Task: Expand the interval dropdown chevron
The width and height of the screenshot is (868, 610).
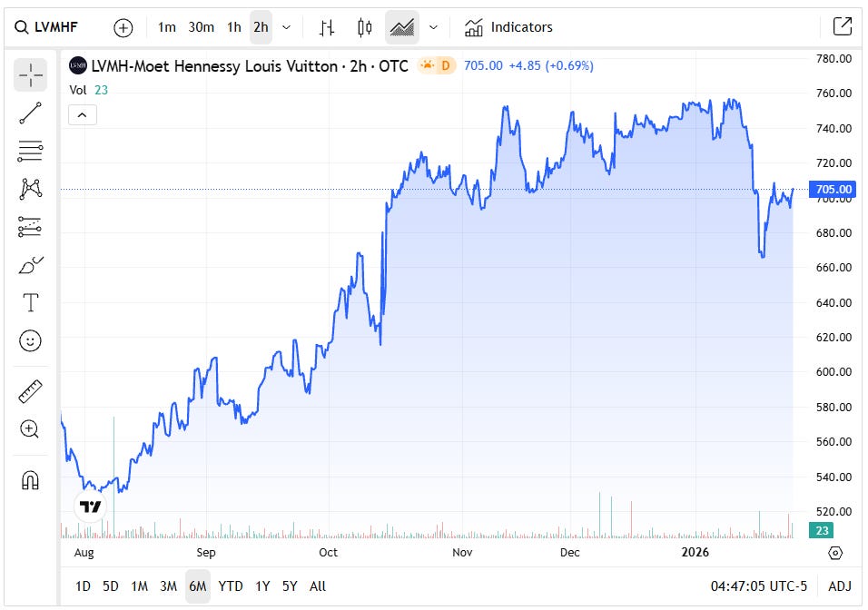Action: point(286,27)
